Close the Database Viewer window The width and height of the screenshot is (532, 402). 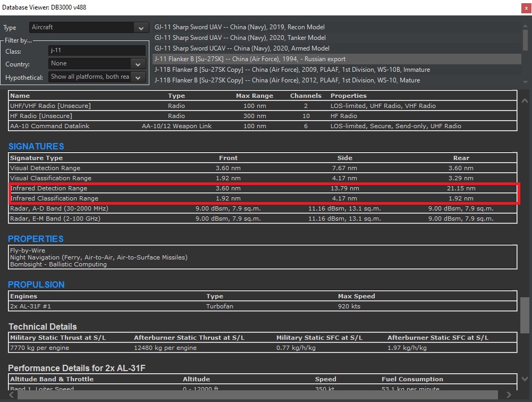click(x=525, y=7)
